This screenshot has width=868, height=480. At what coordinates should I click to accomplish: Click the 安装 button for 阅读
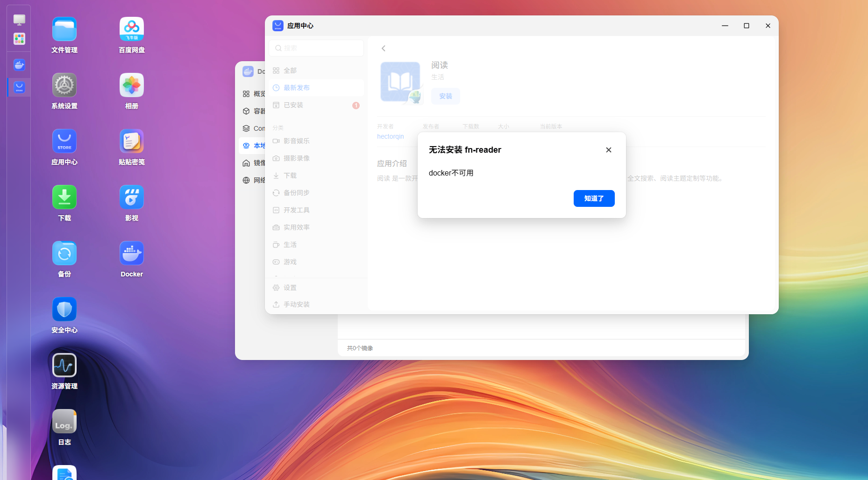pyautogui.click(x=446, y=96)
